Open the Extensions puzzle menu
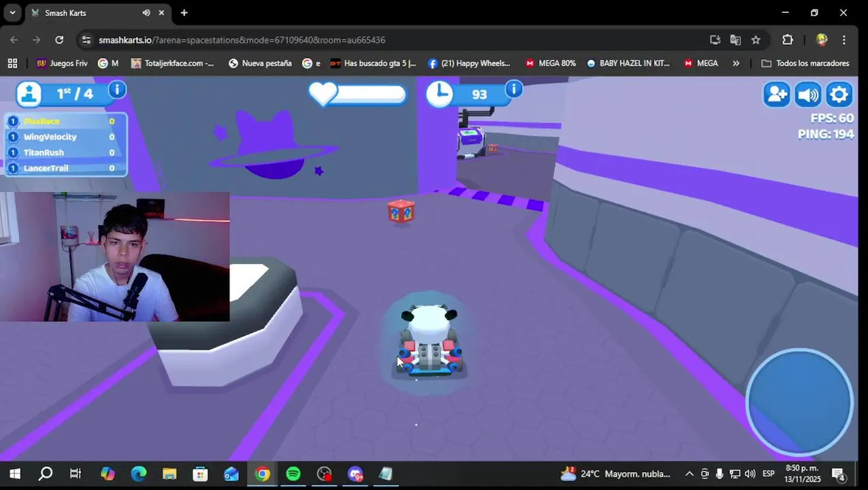Image resolution: width=868 pixels, height=490 pixels. tap(788, 40)
